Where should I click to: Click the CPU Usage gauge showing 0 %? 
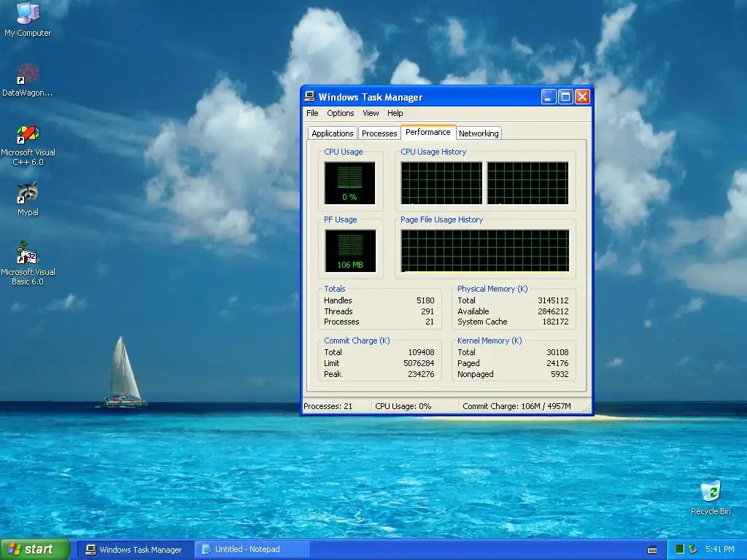tap(349, 183)
